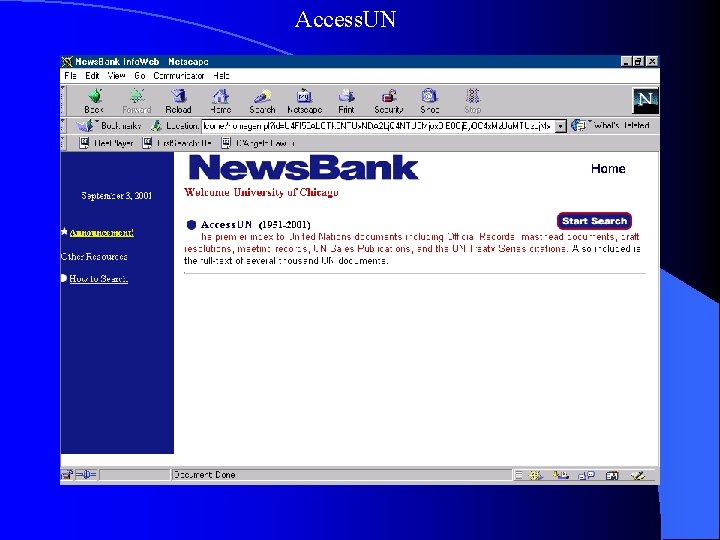
Task: Open Newsgroups from component bar icon
Action: (x=586, y=475)
